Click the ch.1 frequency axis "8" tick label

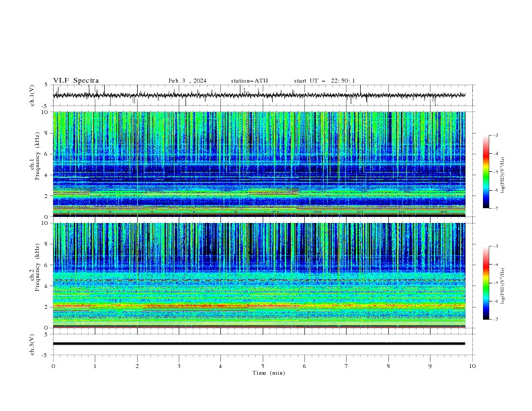point(46,133)
